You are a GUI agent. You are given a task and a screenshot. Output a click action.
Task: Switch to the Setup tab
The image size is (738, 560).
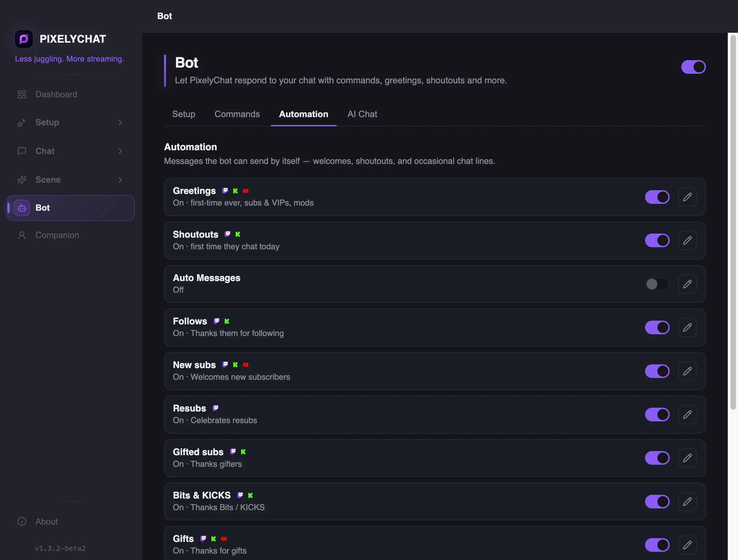coord(184,114)
